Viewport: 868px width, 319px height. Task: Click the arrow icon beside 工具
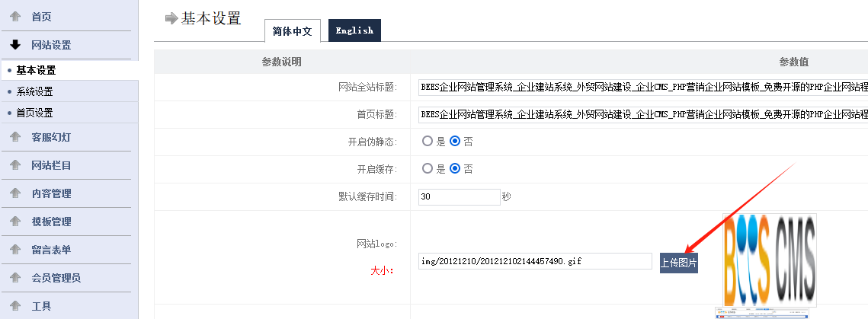(15, 307)
